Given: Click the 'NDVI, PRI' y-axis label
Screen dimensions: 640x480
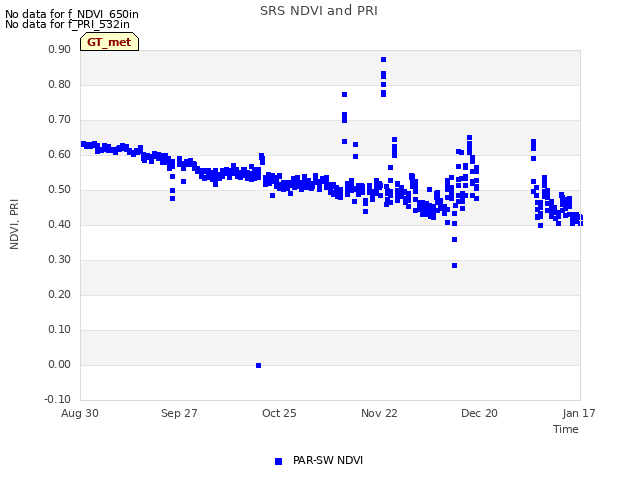Looking at the screenshot, I should [14, 224].
